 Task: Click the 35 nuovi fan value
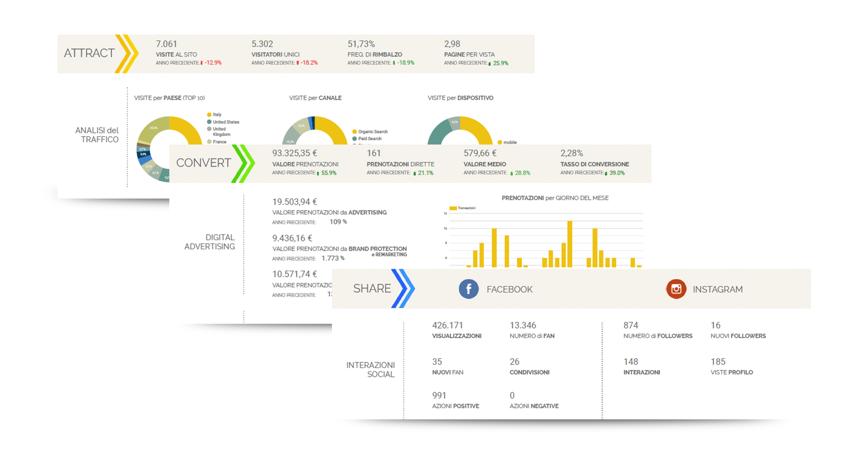437,362
